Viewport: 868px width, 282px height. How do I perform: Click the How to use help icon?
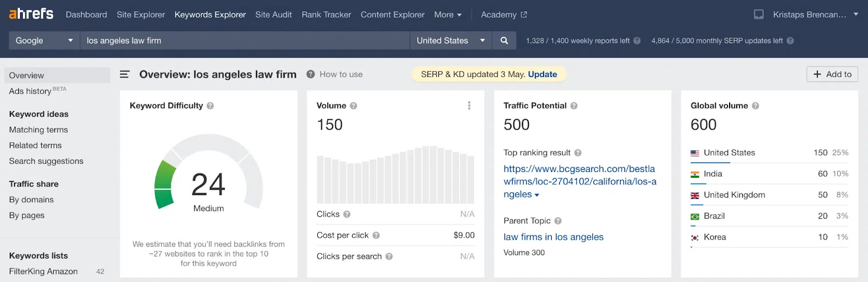[x=310, y=74]
